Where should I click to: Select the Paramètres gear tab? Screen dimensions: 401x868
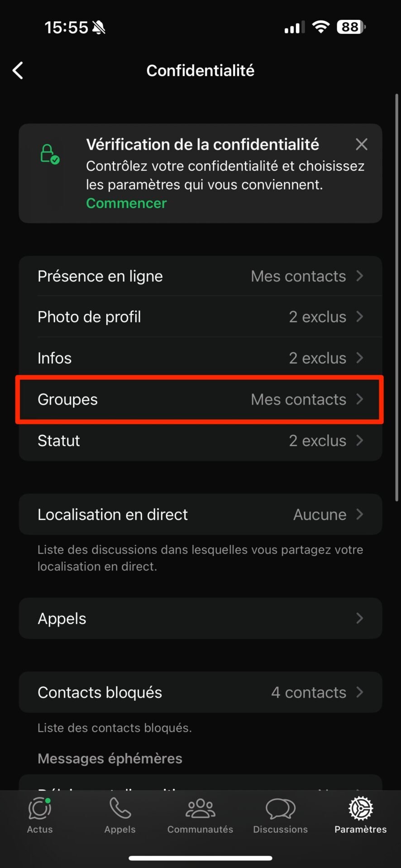(360, 809)
